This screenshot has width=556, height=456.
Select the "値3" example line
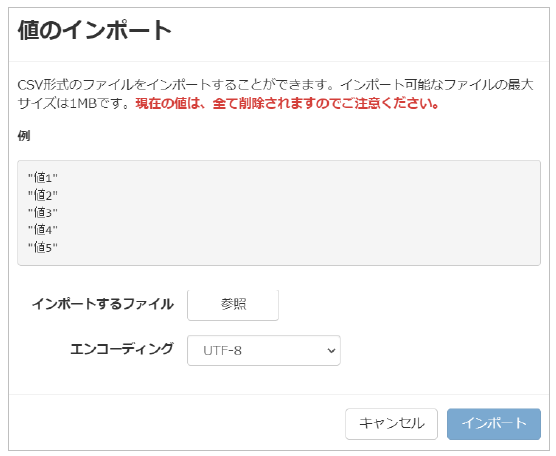(x=43, y=212)
